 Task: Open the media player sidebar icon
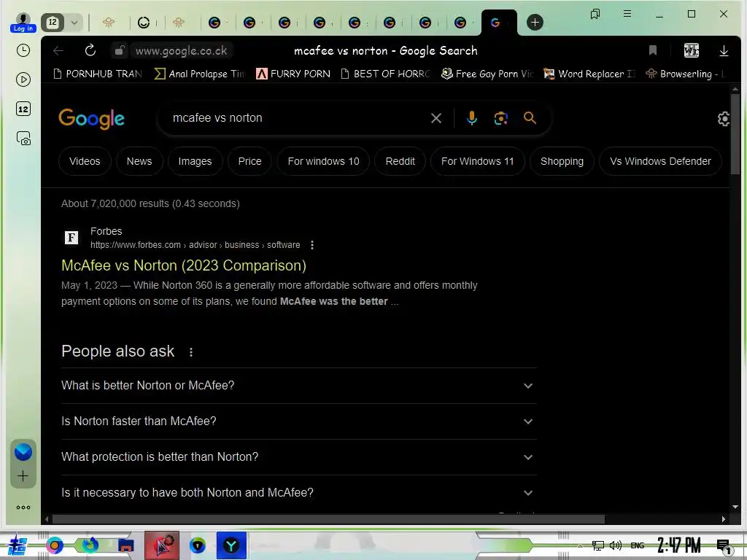click(23, 79)
